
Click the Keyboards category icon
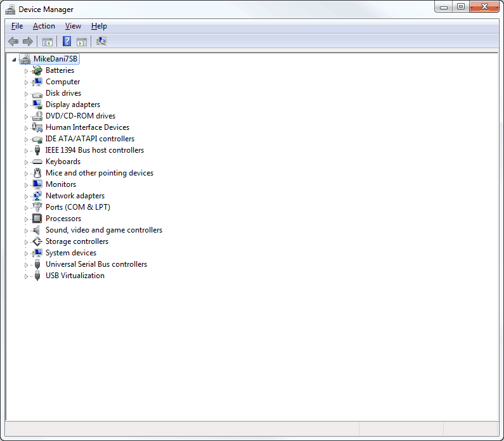(37, 162)
